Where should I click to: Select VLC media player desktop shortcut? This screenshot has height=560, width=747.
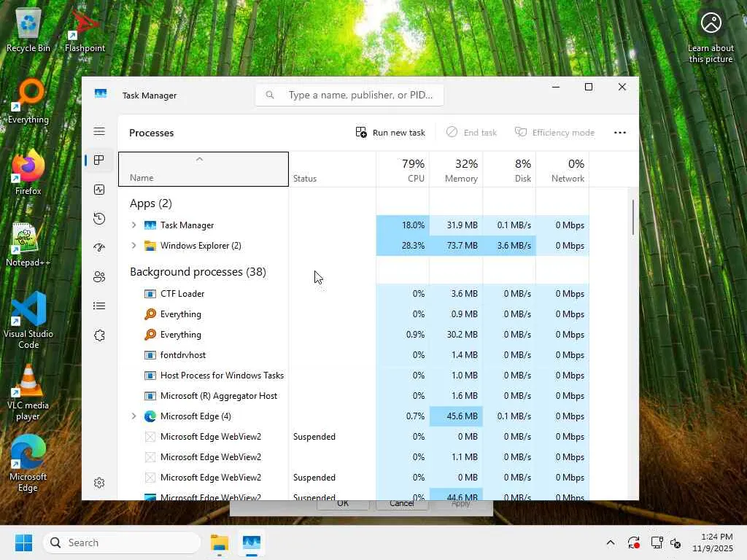28,392
